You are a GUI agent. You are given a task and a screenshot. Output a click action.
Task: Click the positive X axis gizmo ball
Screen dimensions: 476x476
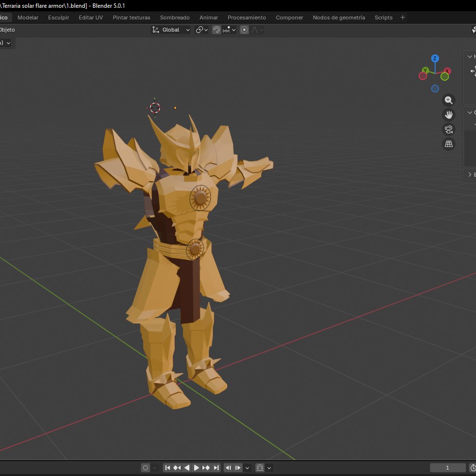(x=447, y=71)
